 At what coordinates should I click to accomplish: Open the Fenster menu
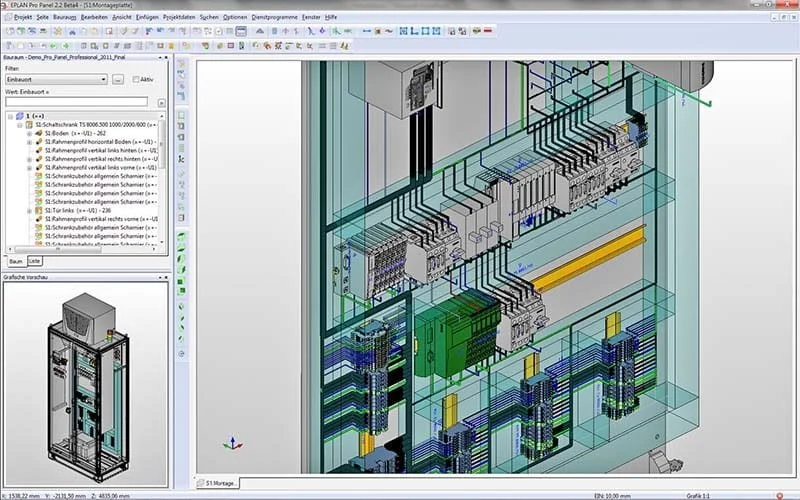[x=311, y=17]
